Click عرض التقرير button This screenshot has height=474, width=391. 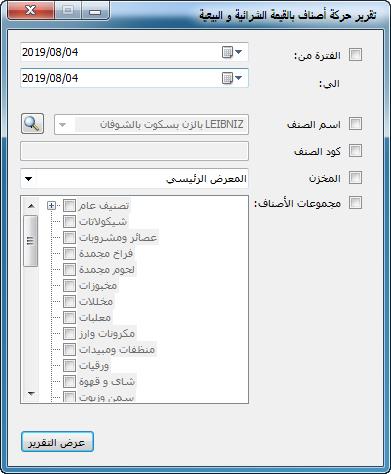(57, 442)
